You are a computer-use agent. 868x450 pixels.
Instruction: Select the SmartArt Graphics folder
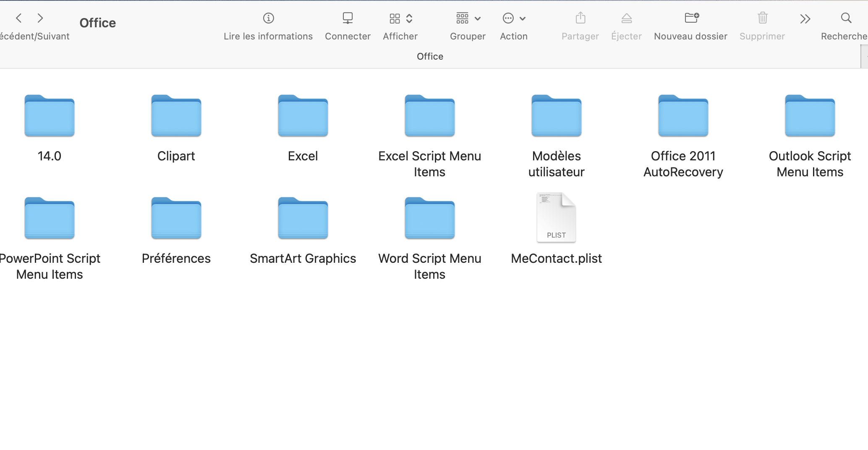click(x=303, y=218)
